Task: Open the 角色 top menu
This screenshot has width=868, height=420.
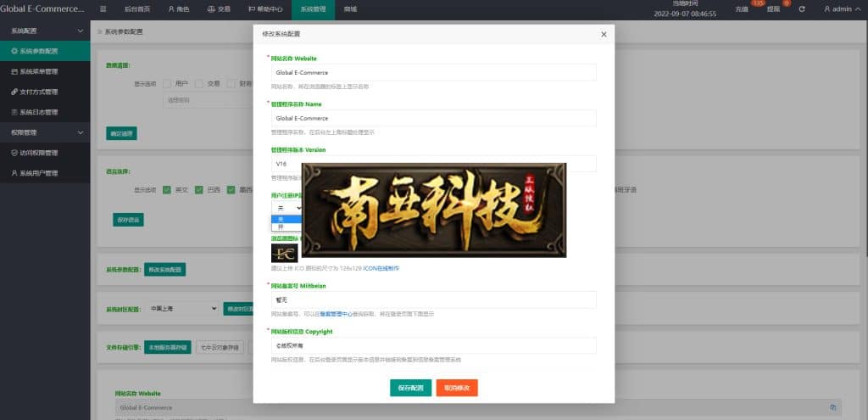Action: tap(178, 9)
